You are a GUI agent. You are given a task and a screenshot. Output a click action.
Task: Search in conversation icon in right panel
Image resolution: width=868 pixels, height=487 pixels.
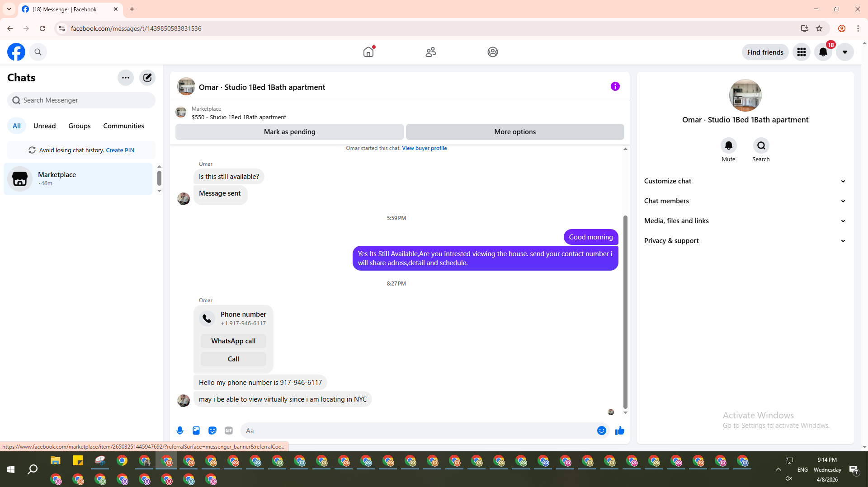point(761,145)
